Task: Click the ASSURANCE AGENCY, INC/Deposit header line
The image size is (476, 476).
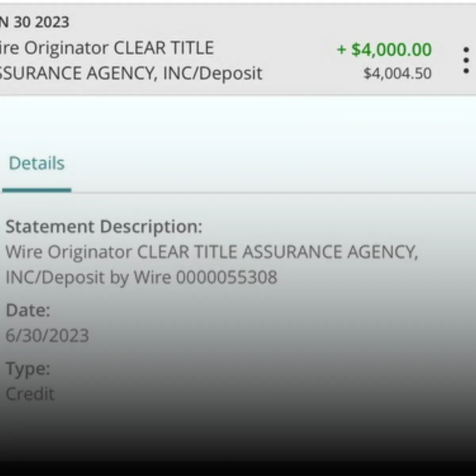Action: click(x=131, y=73)
